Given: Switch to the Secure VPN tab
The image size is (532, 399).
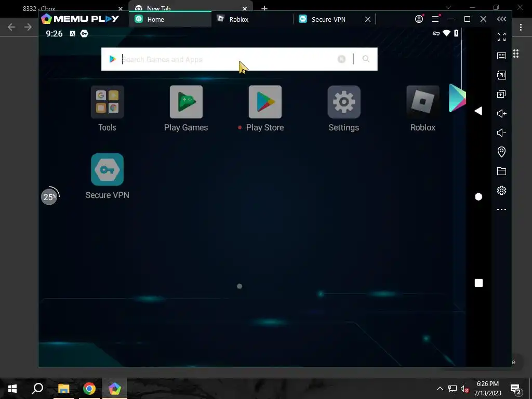Looking at the screenshot, I should [328, 19].
